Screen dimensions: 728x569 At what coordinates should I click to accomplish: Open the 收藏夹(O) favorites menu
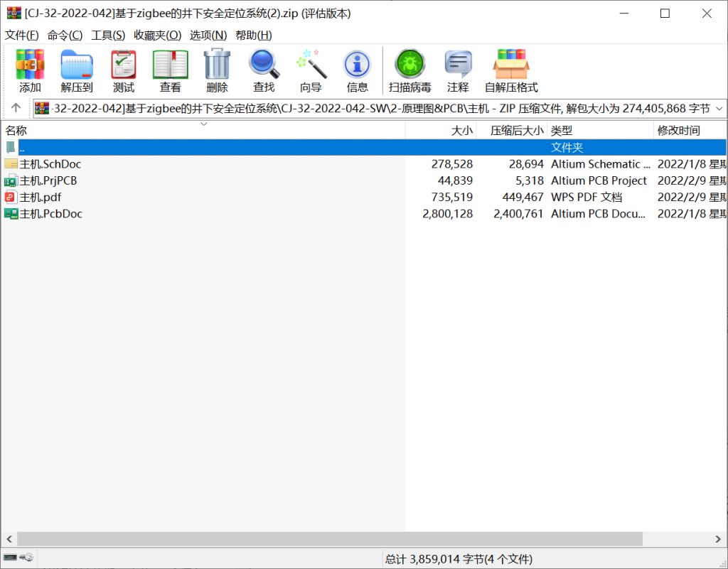tap(157, 35)
